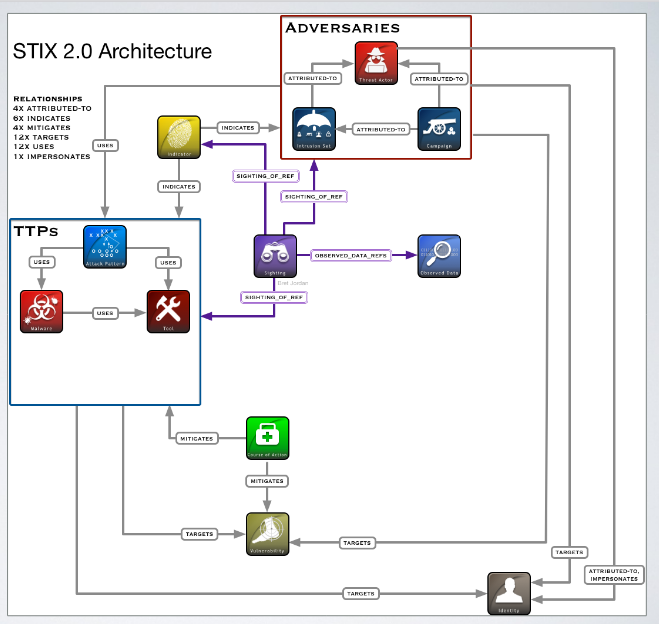Screen dimensions: 659x624
Task: Click the 4X MITIGATES legend line
Action: [42, 128]
